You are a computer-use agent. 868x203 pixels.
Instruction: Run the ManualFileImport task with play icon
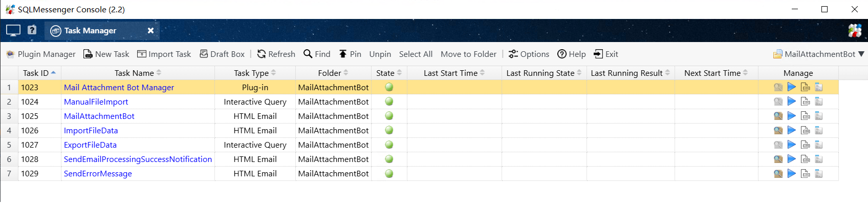(x=792, y=101)
